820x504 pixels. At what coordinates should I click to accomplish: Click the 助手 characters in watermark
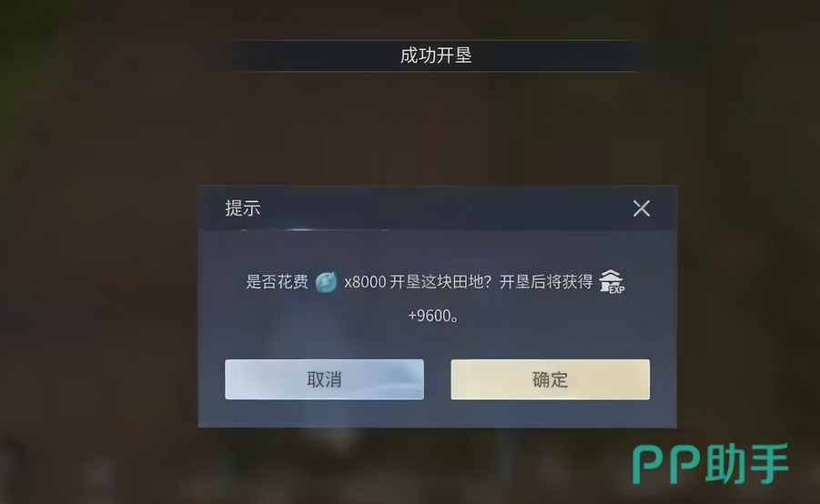click(x=747, y=464)
